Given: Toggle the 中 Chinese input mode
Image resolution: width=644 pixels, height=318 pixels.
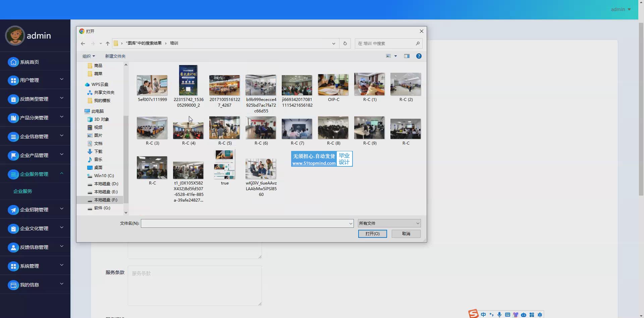Looking at the screenshot, I should pyautogui.click(x=483, y=315).
